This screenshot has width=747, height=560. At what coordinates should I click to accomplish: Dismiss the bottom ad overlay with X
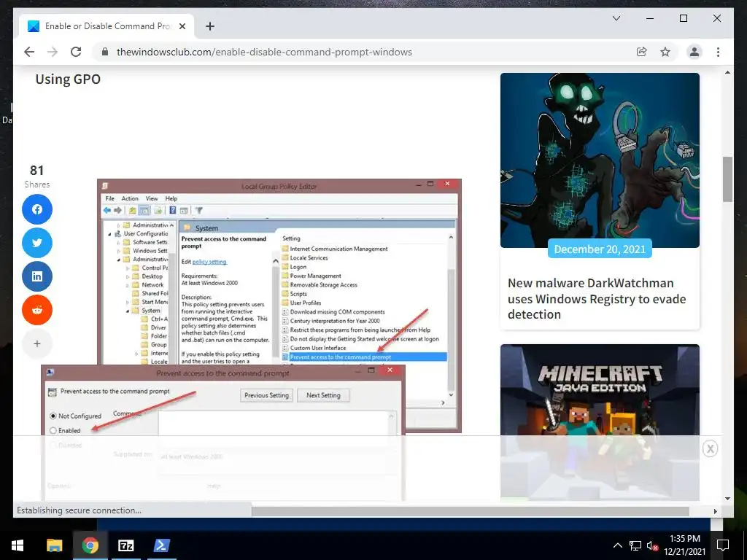[710, 448]
